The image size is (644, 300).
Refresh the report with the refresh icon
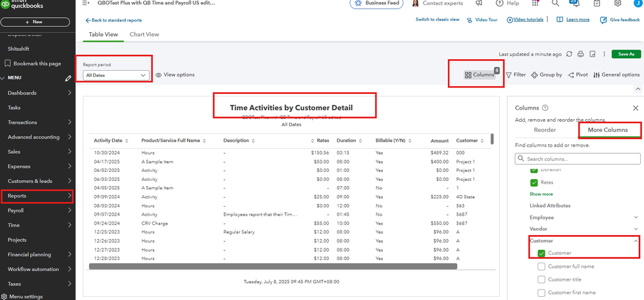(569, 54)
